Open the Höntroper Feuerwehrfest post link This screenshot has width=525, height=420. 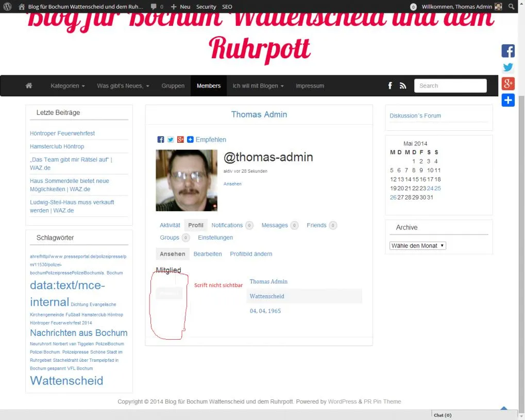62,133
